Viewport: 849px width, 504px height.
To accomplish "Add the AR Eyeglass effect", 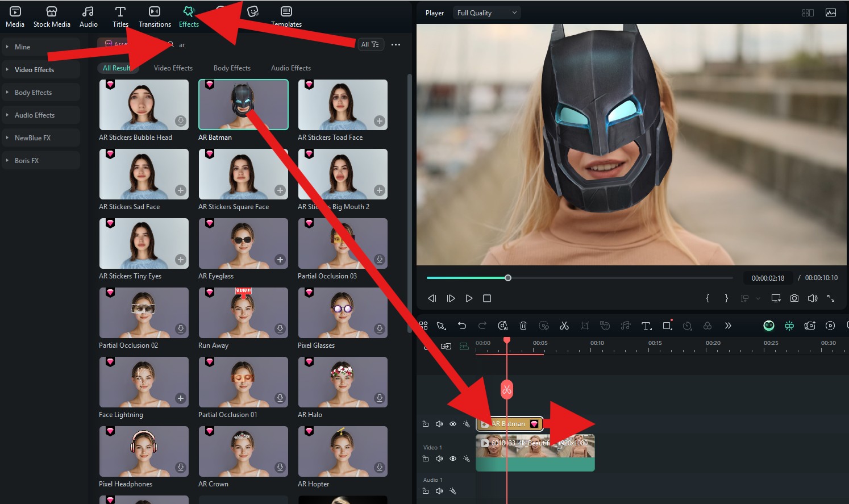I will coord(280,260).
